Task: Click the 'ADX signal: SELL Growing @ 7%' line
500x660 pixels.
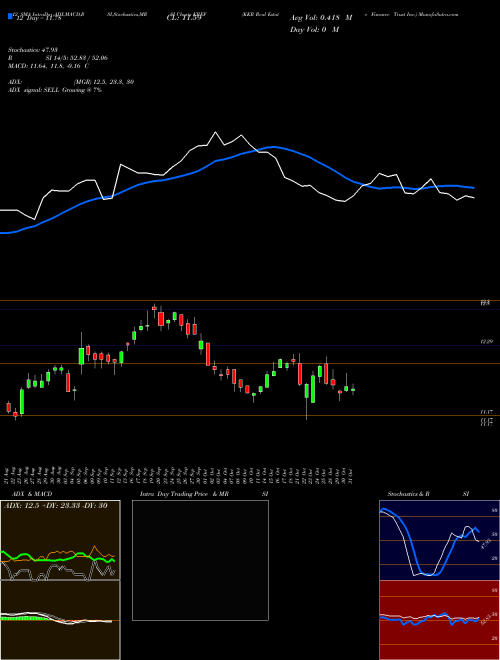Action: pyautogui.click(x=55, y=90)
